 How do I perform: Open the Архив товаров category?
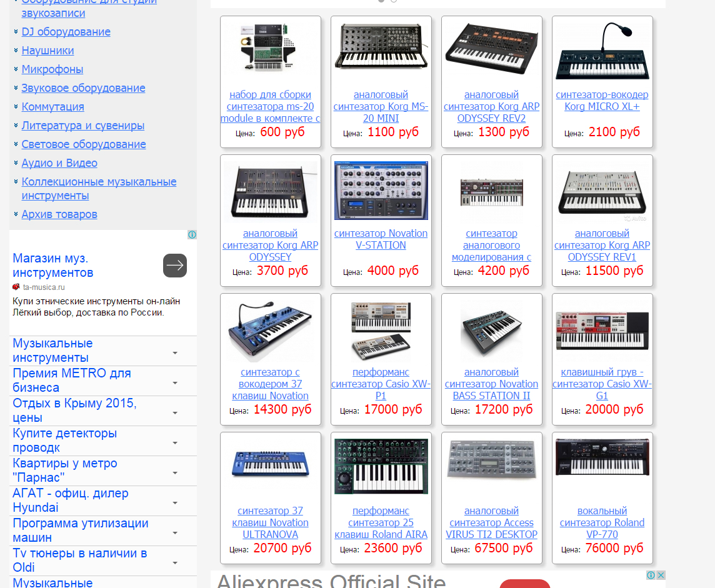click(x=59, y=214)
